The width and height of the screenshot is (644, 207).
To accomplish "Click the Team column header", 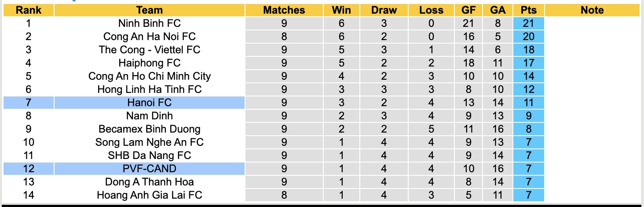I will (x=150, y=10).
